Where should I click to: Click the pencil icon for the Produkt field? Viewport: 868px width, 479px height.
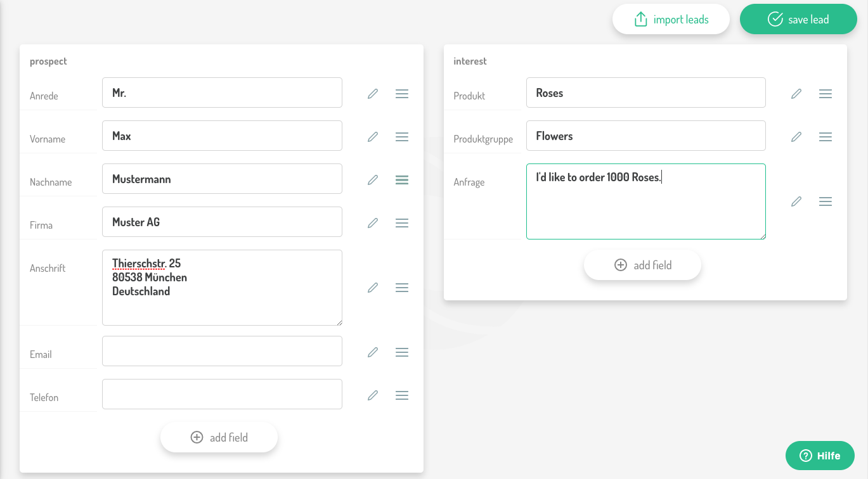[x=796, y=94]
